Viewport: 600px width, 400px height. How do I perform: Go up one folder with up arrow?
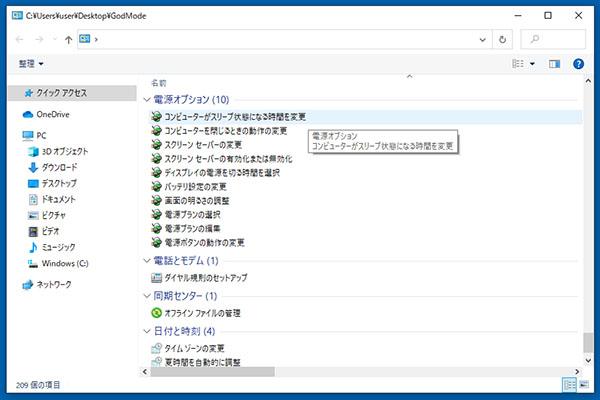click(x=68, y=39)
